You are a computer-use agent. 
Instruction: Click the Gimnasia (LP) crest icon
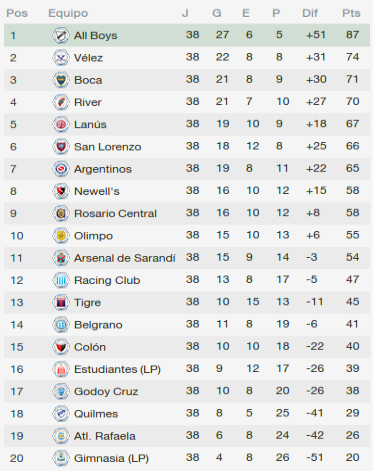click(61, 458)
